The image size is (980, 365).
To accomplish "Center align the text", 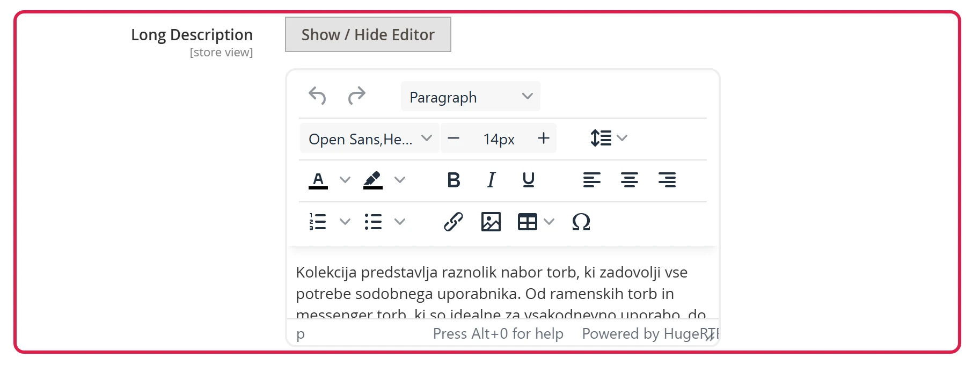I will pos(630,180).
